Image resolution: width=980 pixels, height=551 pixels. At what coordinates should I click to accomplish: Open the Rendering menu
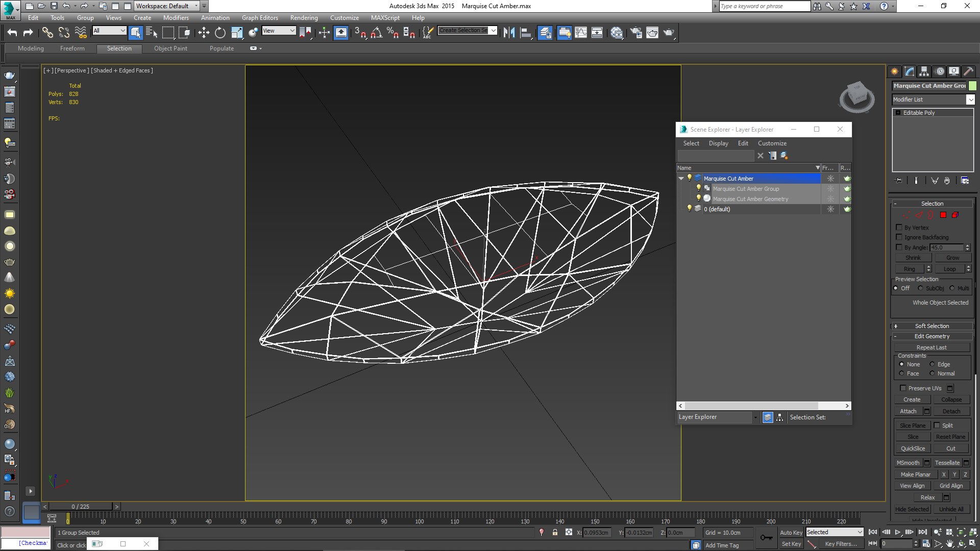pyautogui.click(x=304, y=18)
